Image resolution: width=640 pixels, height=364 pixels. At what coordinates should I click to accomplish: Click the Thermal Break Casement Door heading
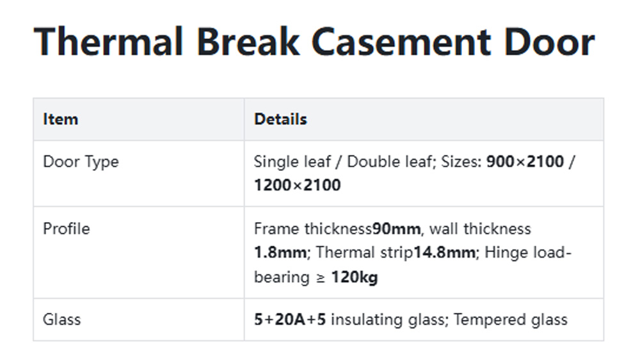(314, 42)
